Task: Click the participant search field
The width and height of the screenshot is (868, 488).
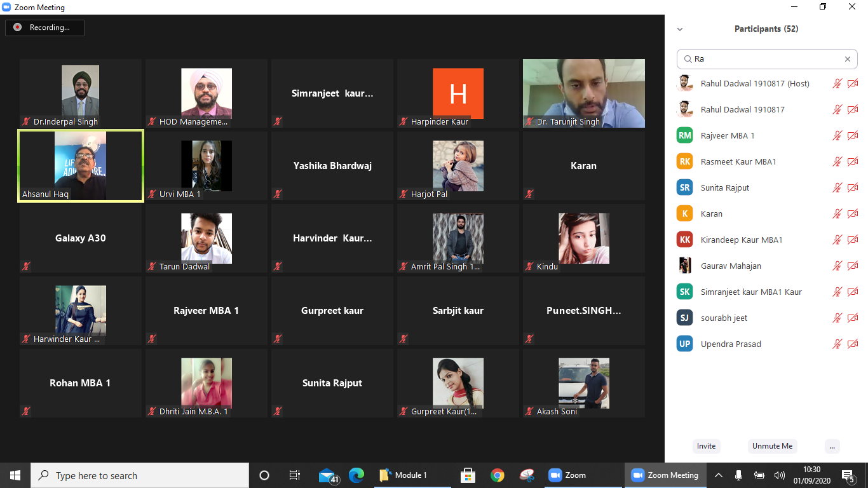Action: [x=763, y=59]
